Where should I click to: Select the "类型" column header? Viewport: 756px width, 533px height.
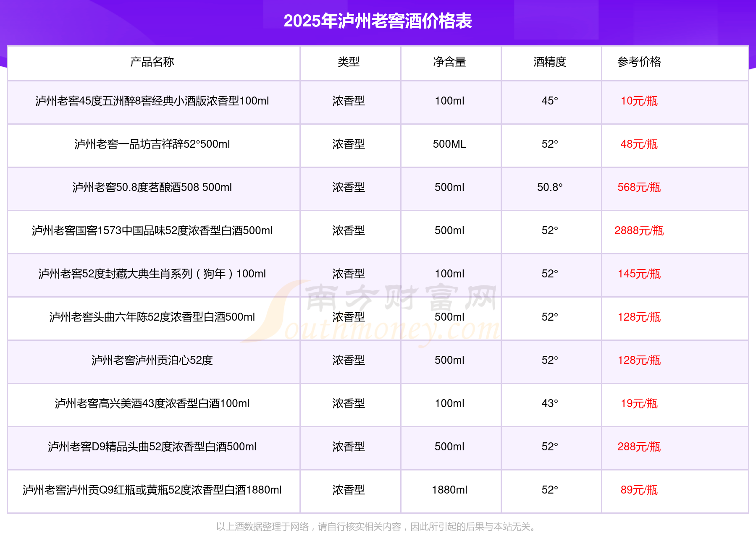349,62
